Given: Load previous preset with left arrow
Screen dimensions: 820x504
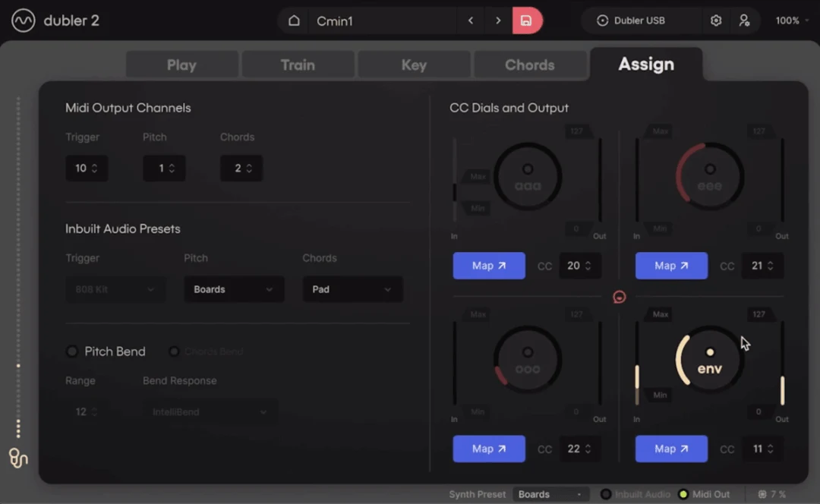Looking at the screenshot, I should (471, 21).
